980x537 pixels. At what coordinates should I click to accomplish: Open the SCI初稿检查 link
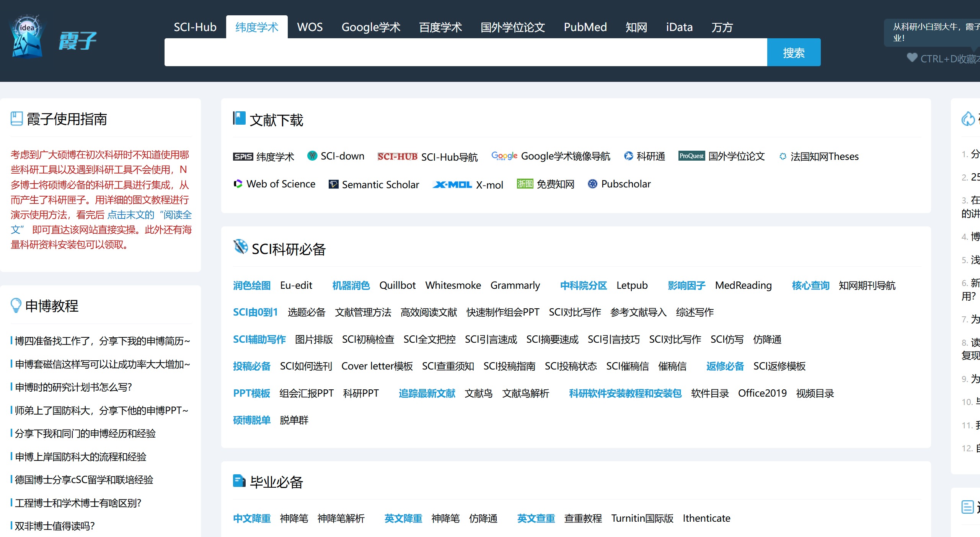click(x=368, y=339)
